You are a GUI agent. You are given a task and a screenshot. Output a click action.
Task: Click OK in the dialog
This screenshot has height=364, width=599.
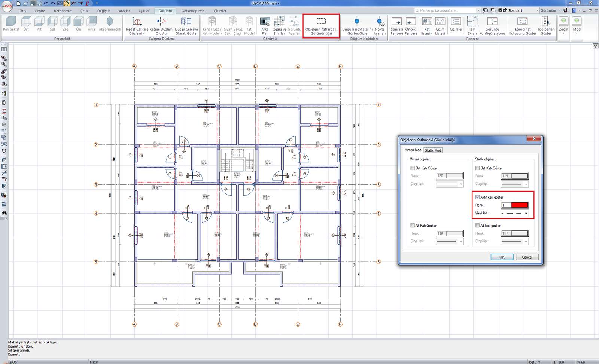(x=502, y=257)
